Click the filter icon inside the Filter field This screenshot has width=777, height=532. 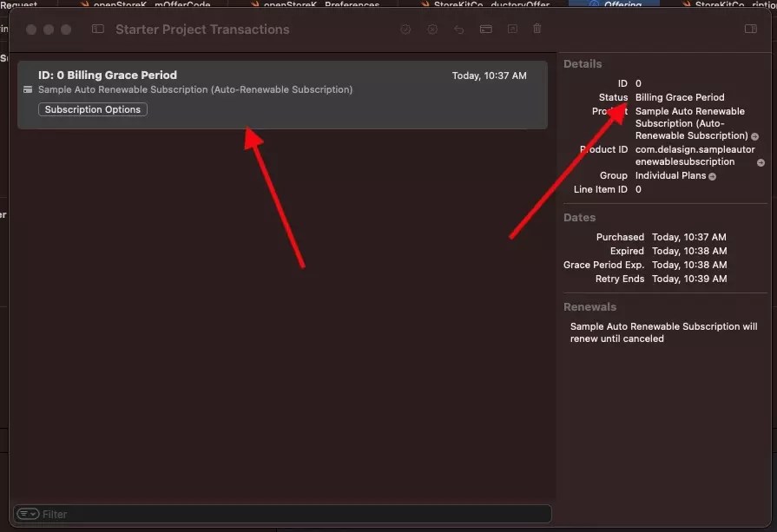(27, 514)
